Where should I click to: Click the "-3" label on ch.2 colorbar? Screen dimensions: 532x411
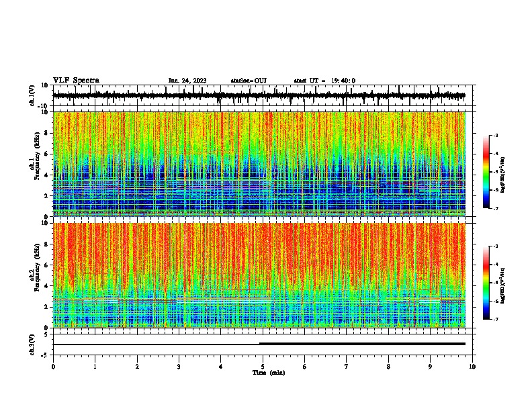click(496, 246)
